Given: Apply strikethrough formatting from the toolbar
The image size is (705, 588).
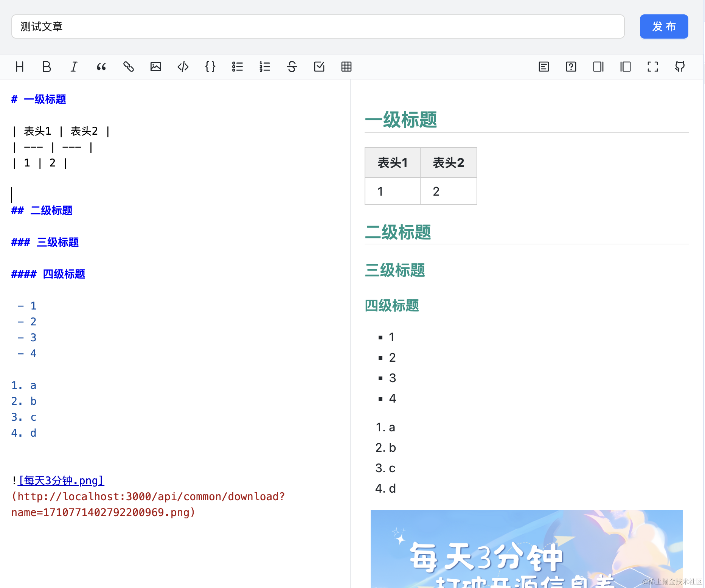Looking at the screenshot, I should coord(292,67).
